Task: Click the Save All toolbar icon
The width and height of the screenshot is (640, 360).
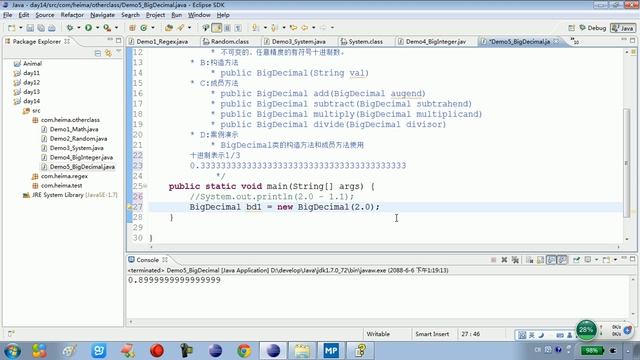Action: tap(41, 28)
